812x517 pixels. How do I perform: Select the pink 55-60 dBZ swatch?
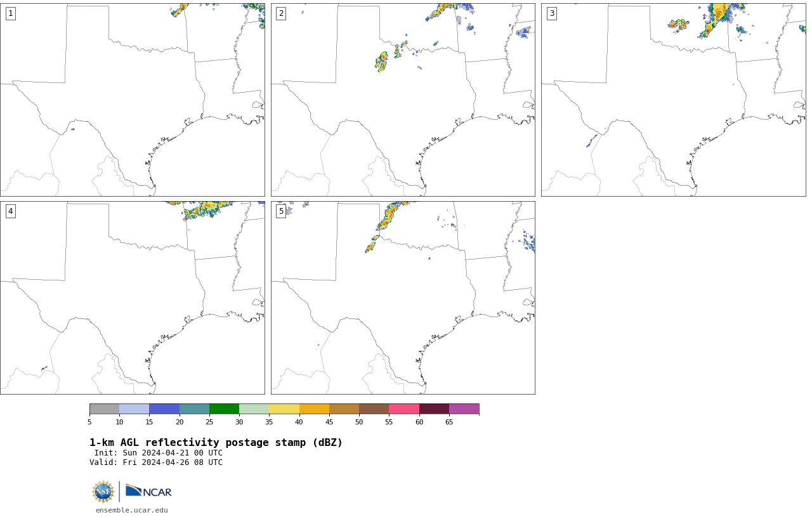click(x=404, y=409)
